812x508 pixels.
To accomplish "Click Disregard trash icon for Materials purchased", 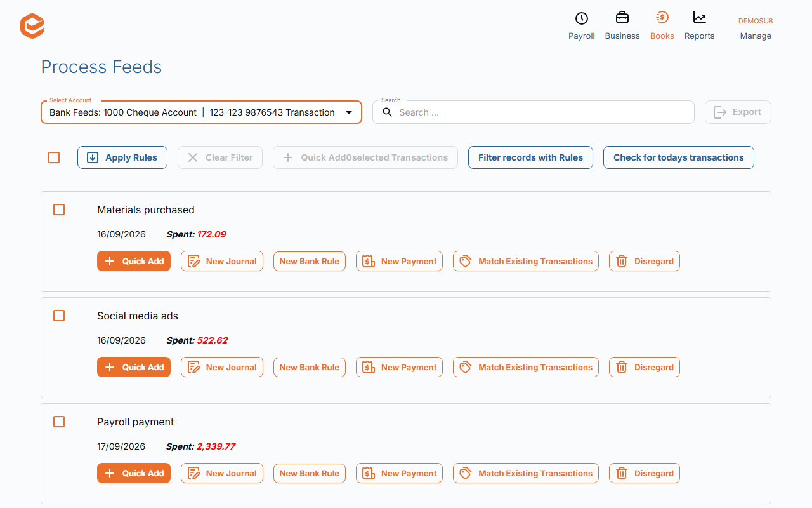I will click(x=622, y=261).
